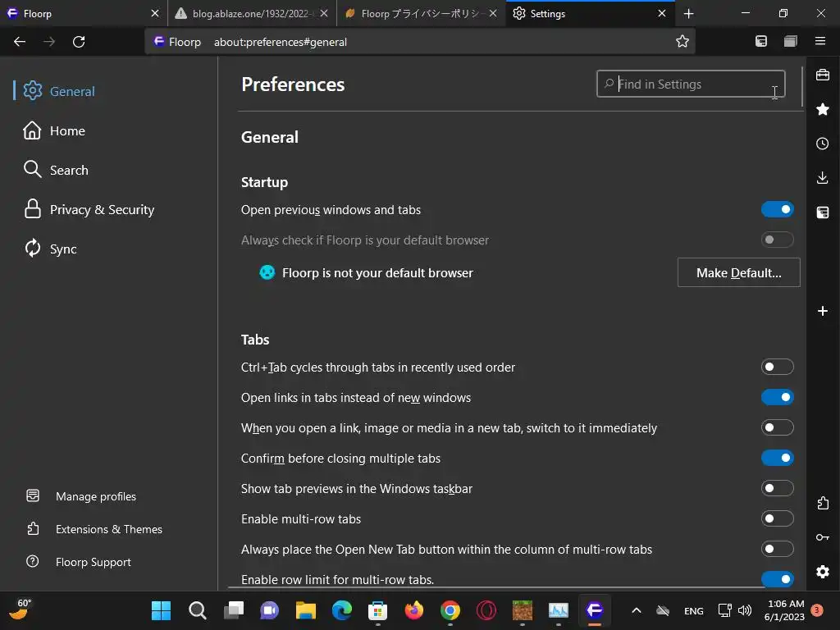Viewport: 840px width, 630px height.
Task: Close the blog.ablaze.one tab
Action: point(324,13)
